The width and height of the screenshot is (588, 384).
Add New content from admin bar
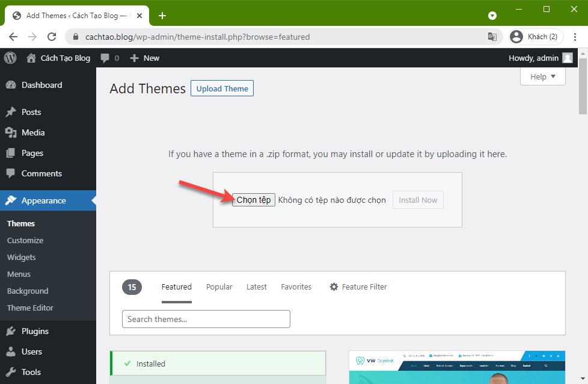point(145,58)
